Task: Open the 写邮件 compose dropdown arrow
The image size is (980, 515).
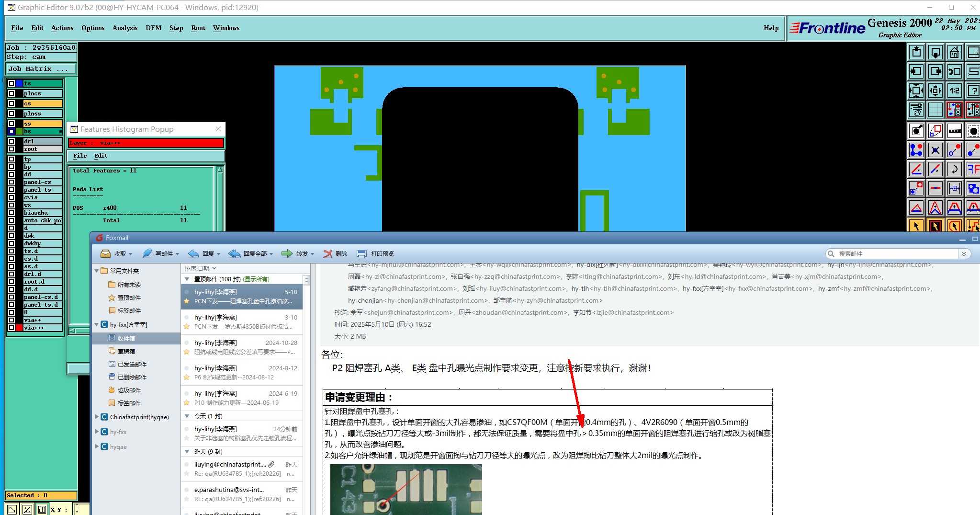Action: (x=178, y=254)
